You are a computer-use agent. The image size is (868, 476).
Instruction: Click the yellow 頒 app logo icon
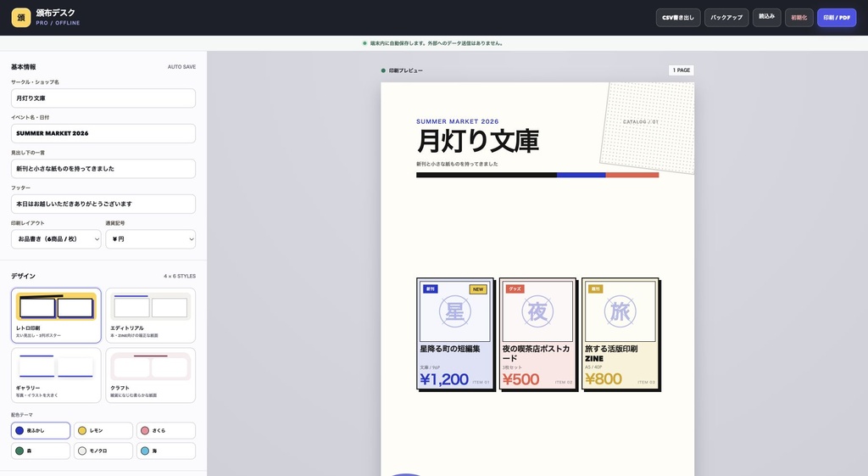[21, 17]
